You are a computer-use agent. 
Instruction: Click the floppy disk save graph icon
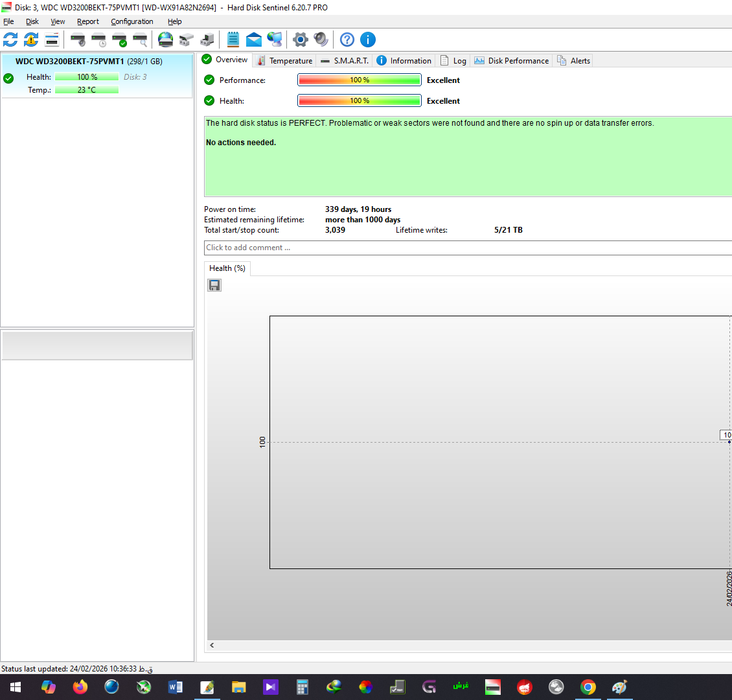click(x=214, y=285)
